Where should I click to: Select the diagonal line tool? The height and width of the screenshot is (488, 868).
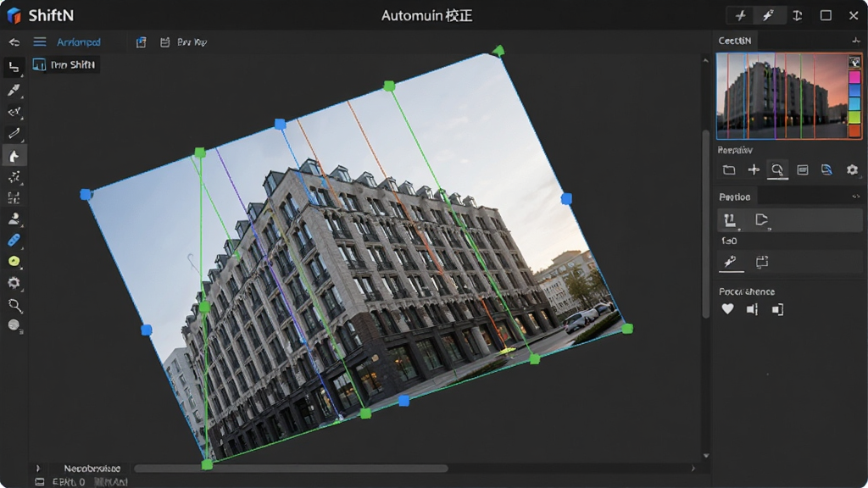(14, 133)
